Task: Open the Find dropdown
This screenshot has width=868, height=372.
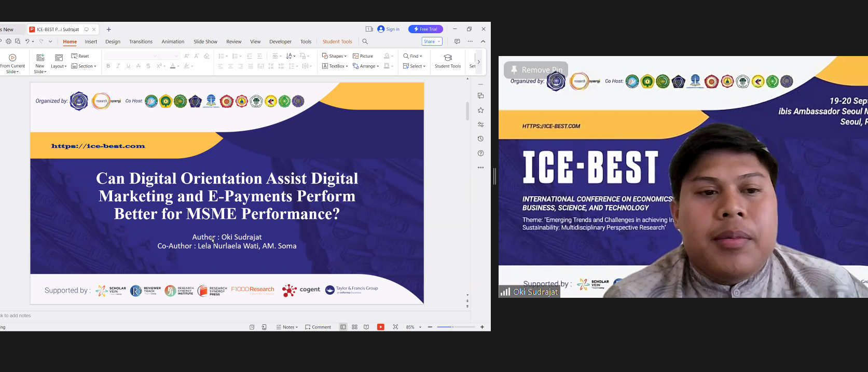Action: [412, 56]
